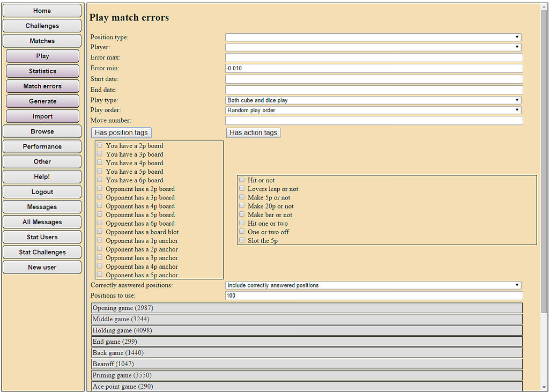Viewport: 549px width, 392px height.
Task: Click the 'Has action tags' button
Action: pyautogui.click(x=253, y=132)
